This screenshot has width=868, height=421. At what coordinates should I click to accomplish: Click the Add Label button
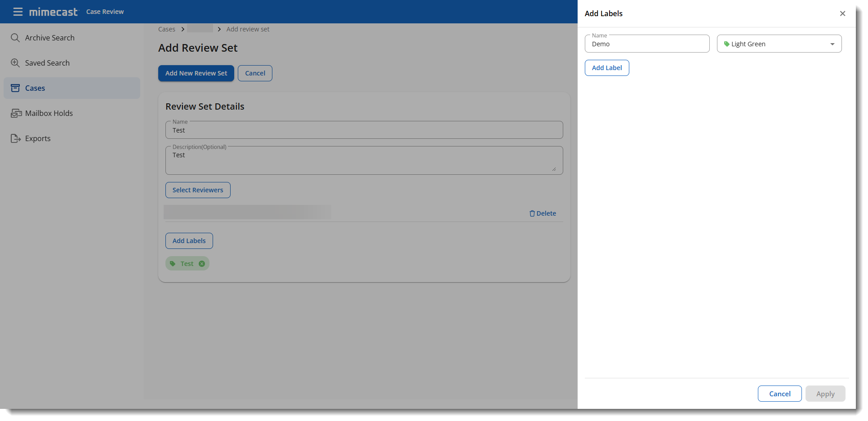tap(606, 68)
